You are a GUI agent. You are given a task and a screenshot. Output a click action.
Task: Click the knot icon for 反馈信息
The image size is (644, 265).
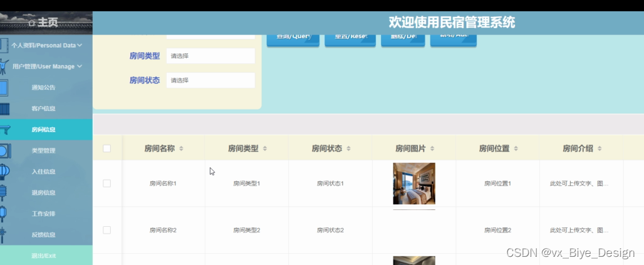[3, 234]
